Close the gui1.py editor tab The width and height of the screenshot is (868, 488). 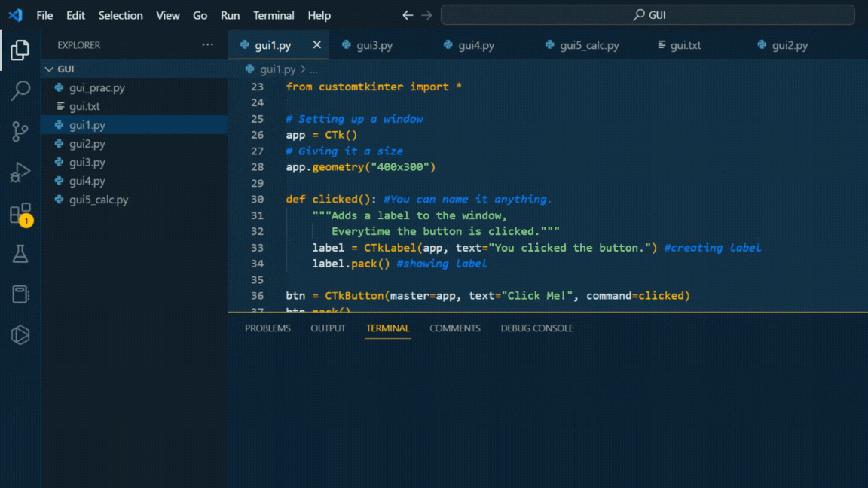316,44
